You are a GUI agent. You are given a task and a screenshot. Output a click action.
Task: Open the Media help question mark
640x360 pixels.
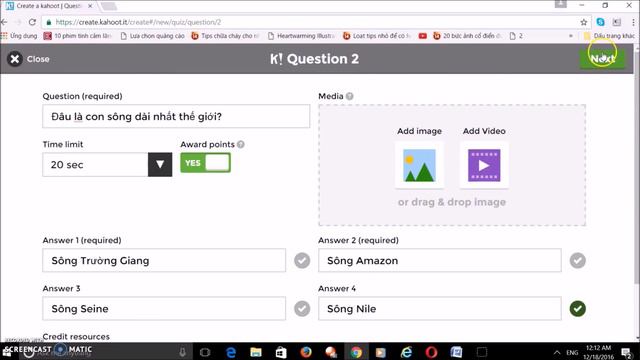[x=349, y=96]
